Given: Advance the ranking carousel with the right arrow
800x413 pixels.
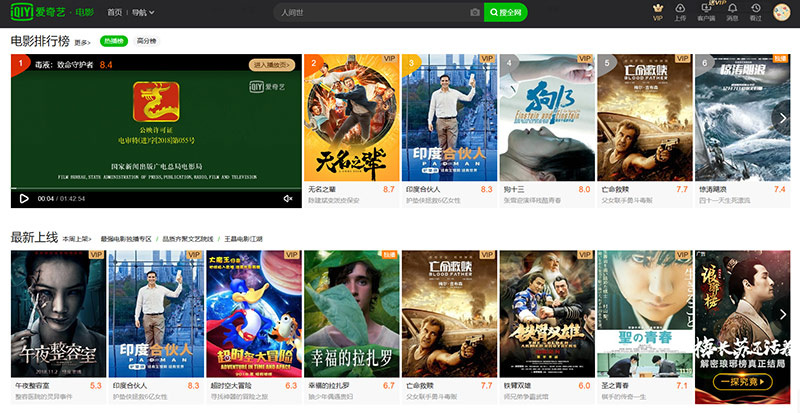Looking at the screenshot, I should [x=783, y=118].
